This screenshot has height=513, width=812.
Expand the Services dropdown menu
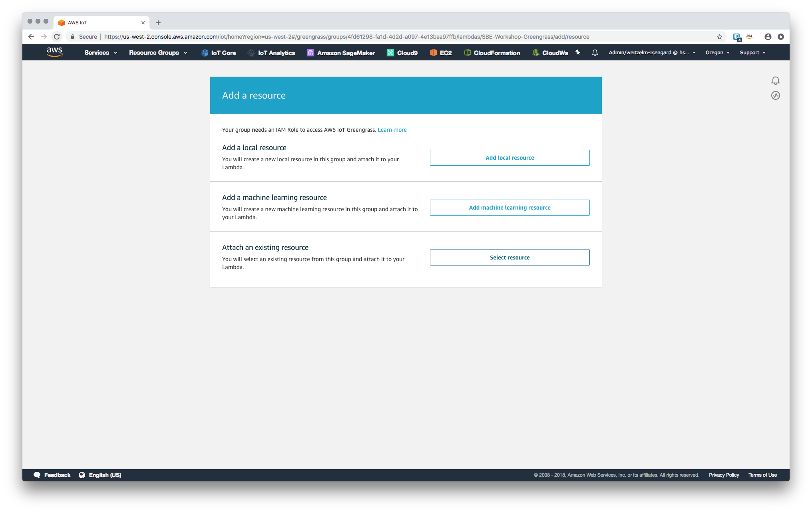101,53
